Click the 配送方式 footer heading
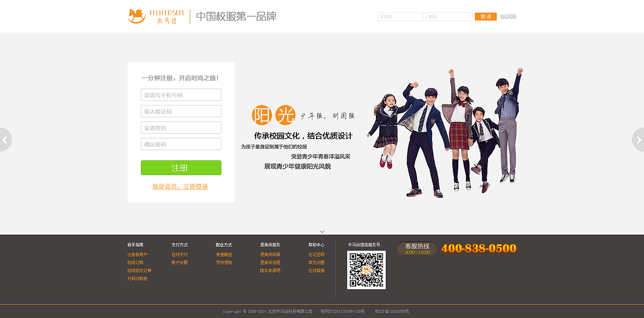Screen dimensions: 644x318 tap(224, 245)
